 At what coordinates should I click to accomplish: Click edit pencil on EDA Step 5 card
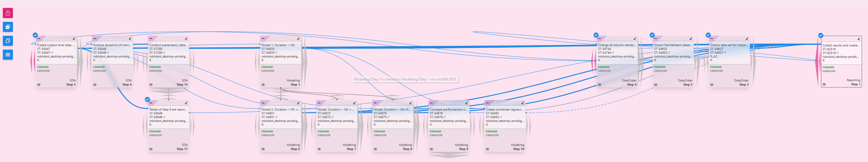click(x=74, y=39)
